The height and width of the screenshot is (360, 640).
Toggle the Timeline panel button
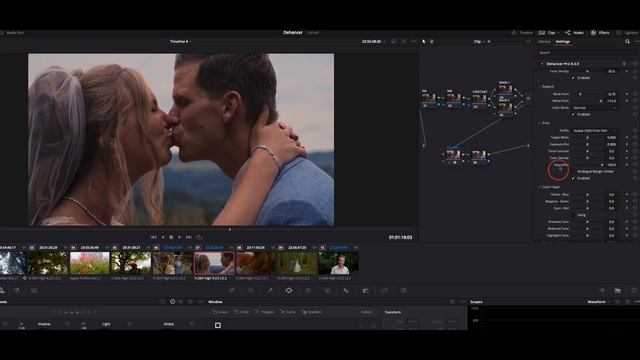pyautogui.click(x=522, y=33)
